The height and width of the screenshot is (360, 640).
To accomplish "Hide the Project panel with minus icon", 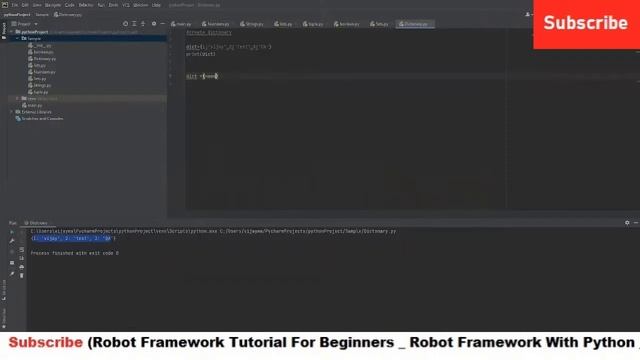I will (162, 24).
